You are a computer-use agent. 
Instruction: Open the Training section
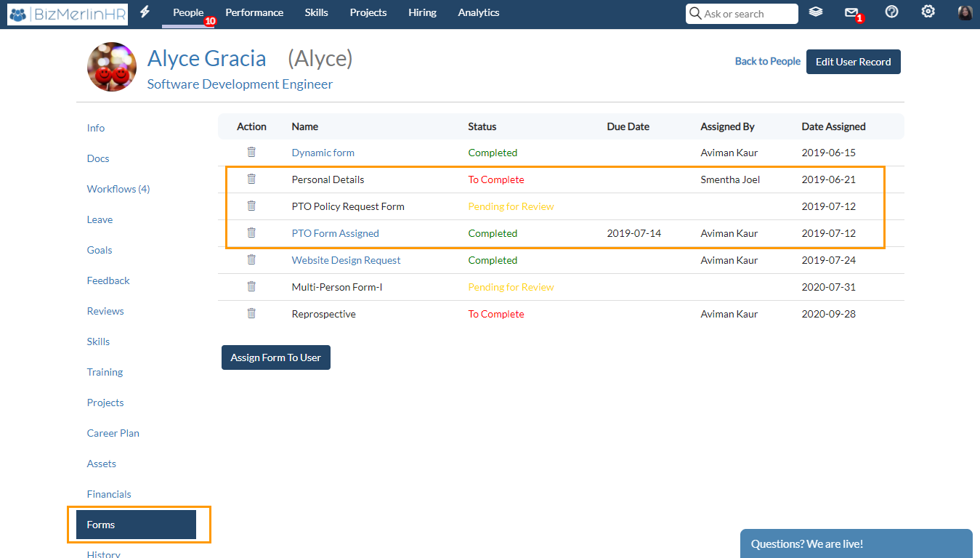[105, 372]
